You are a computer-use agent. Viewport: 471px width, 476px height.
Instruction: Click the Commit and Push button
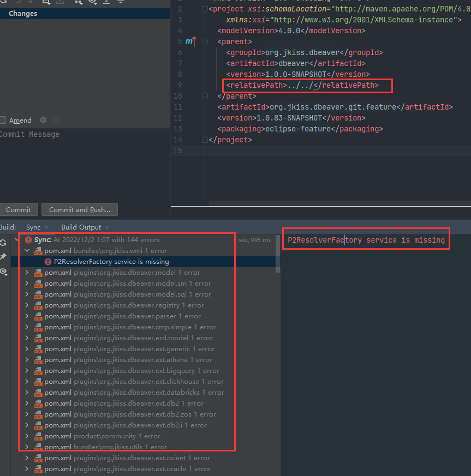[x=79, y=209]
